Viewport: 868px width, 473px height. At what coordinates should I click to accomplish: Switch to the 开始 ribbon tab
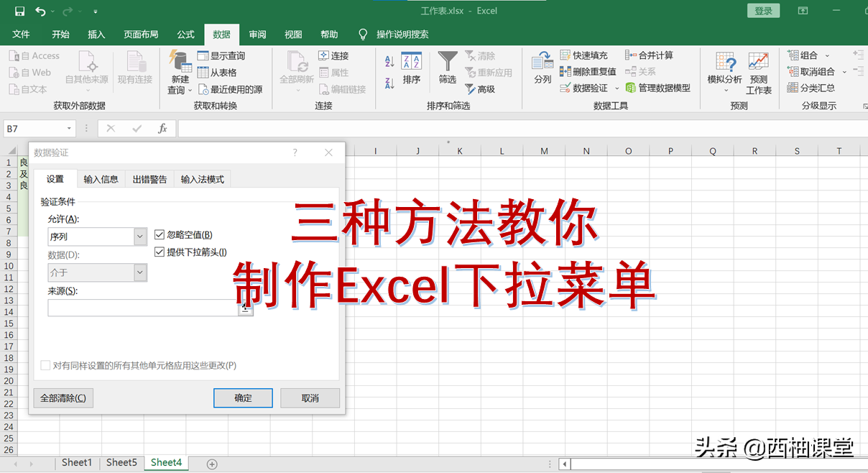[61, 35]
